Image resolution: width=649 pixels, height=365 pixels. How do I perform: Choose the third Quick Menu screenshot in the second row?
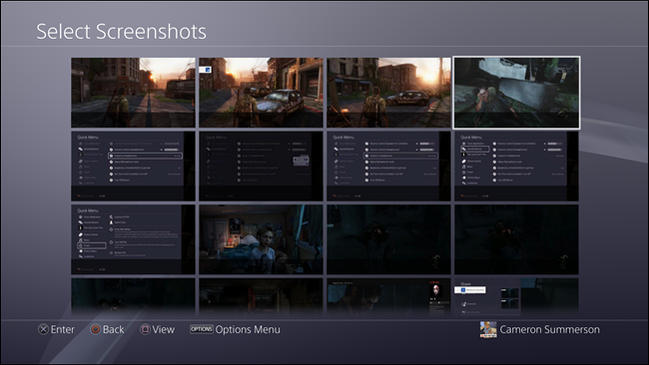pos(389,166)
